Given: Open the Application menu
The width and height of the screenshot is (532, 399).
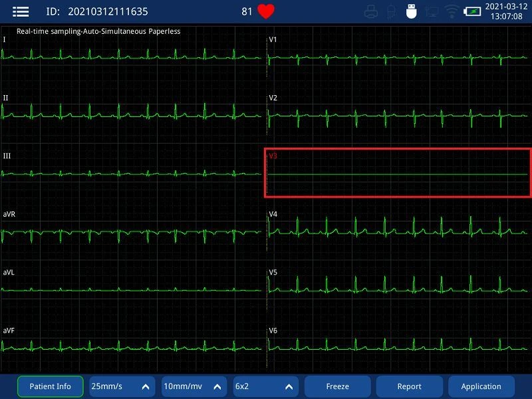Looking at the screenshot, I should 481,386.
